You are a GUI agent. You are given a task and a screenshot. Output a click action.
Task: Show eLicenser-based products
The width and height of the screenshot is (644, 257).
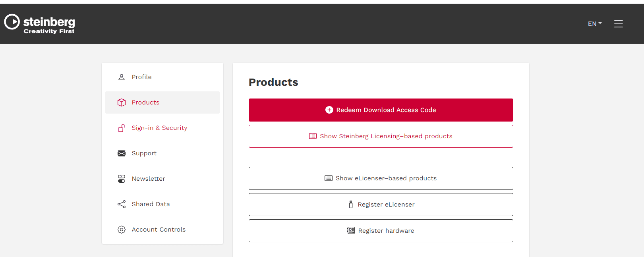(381, 178)
